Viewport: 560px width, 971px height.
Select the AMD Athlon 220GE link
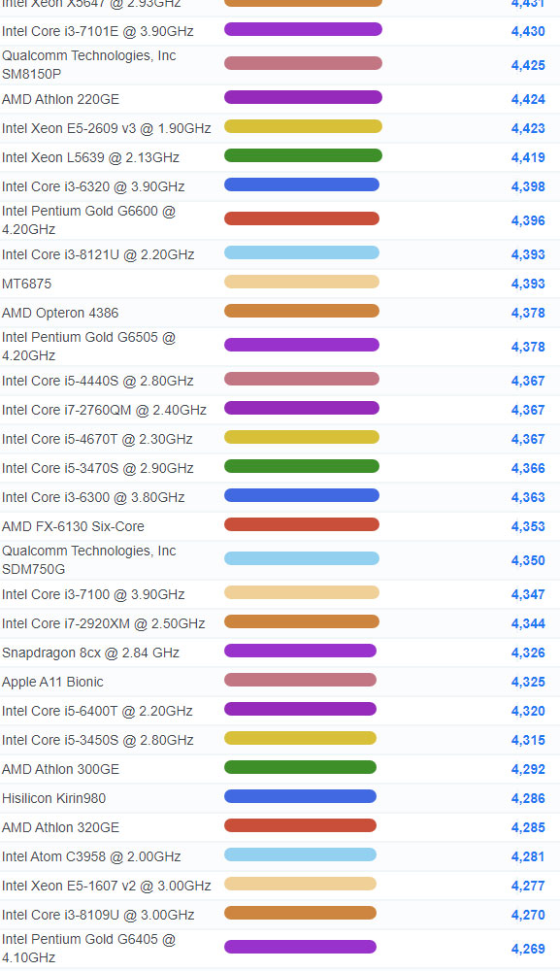[60, 99]
